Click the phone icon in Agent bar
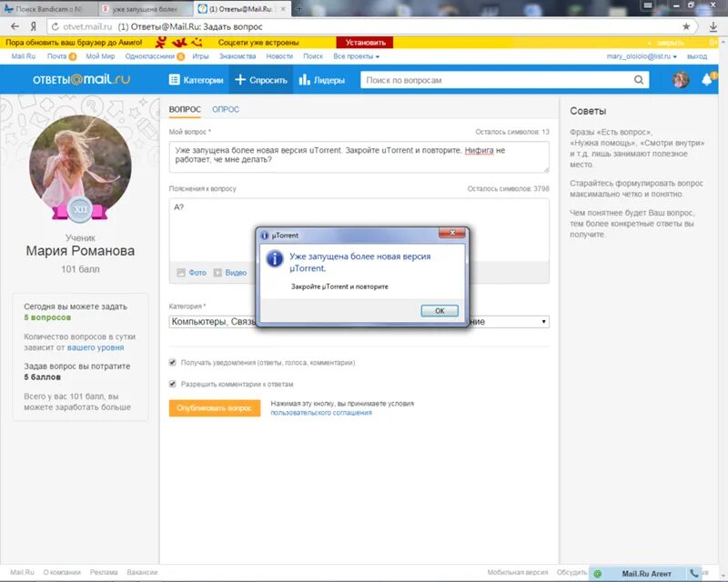Screen dimensions: 728x582 [x=694, y=573]
